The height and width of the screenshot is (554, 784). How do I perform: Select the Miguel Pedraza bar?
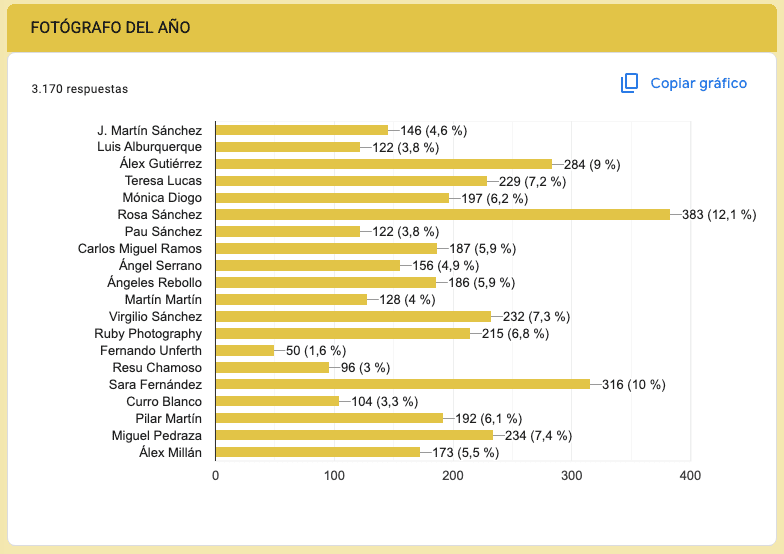(354, 436)
